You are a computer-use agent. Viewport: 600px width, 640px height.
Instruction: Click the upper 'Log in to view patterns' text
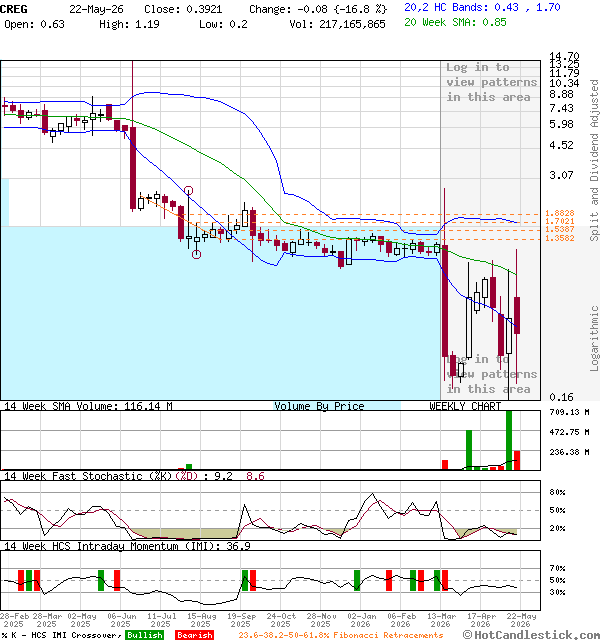[491, 82]
